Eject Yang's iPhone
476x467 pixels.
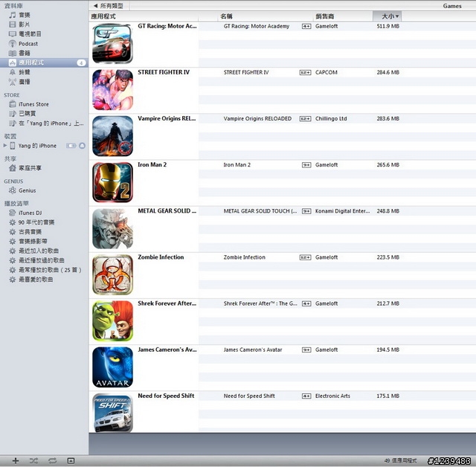click(82, 146)
